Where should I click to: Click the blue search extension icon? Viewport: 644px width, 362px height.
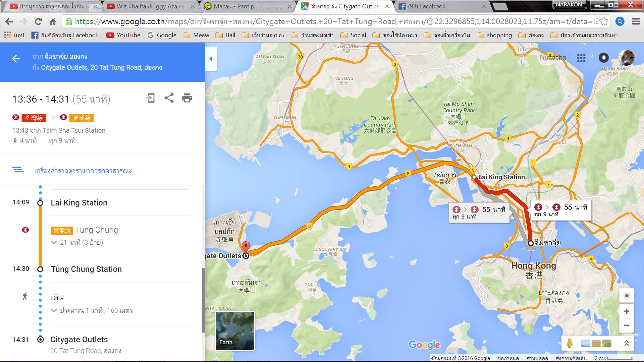pyautogui.click(x=620, y=21)
